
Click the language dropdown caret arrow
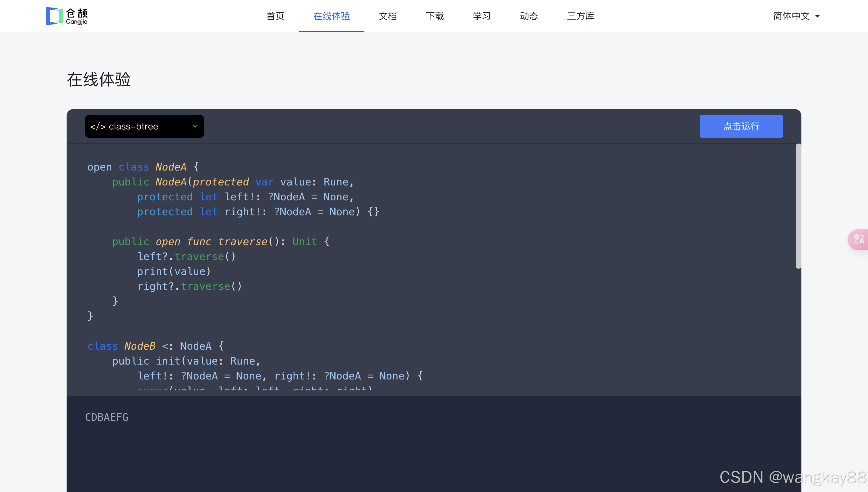[x=817, y=16]
